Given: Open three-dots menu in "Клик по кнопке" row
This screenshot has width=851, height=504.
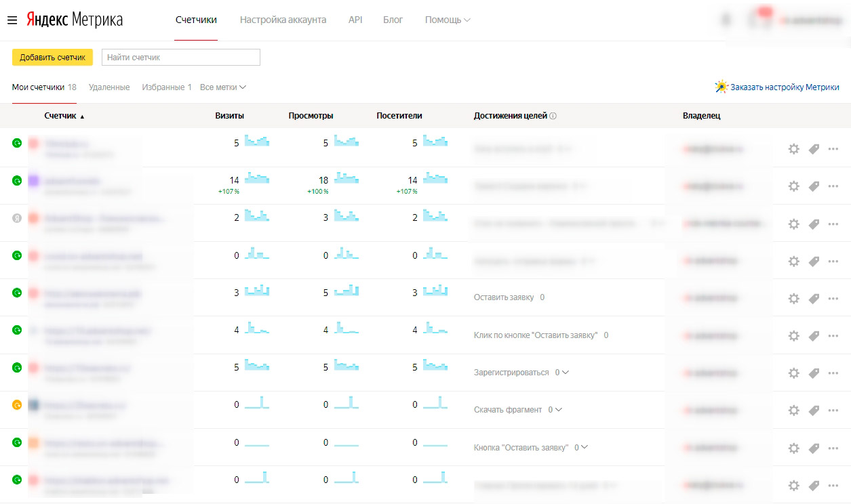Looking at the screenshot, I should click(x=833, y=335).
